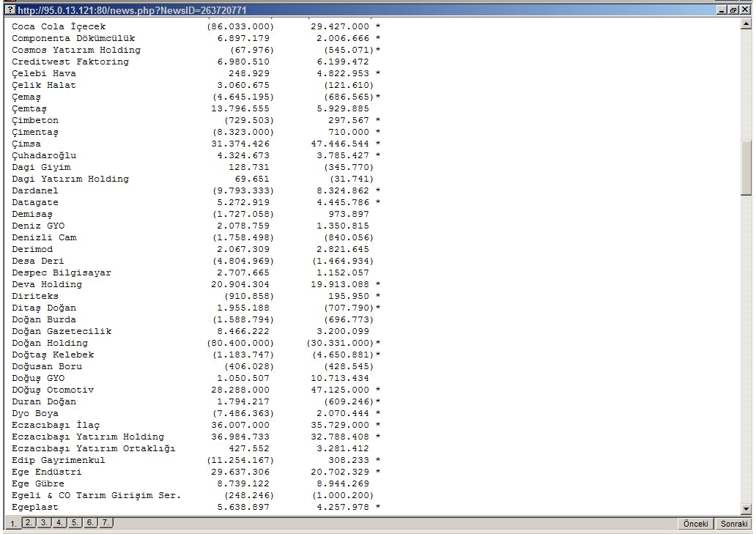
Task: Go to page tab 4
Action: click(59, 522)
